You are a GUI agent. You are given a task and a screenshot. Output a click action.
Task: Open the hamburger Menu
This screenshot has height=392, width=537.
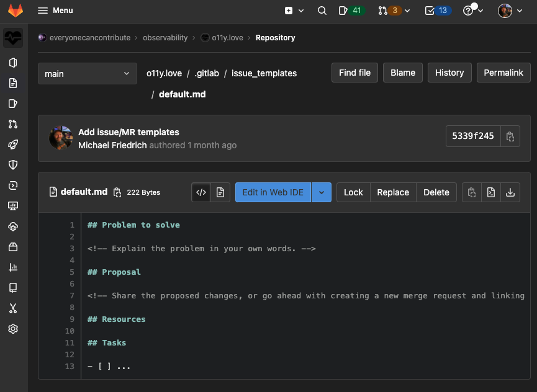(55, 11)
